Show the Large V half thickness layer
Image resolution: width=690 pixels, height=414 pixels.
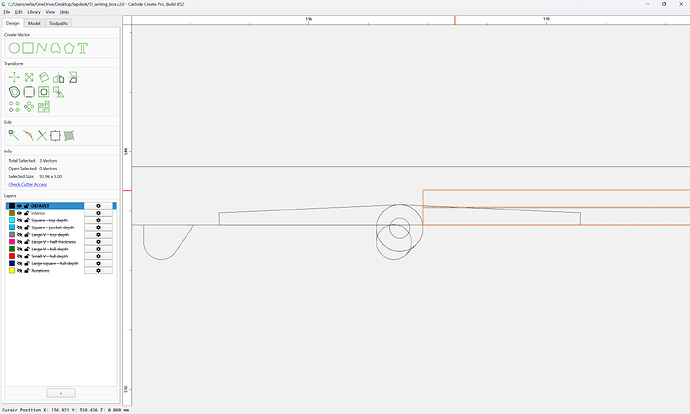coord(19,242)
